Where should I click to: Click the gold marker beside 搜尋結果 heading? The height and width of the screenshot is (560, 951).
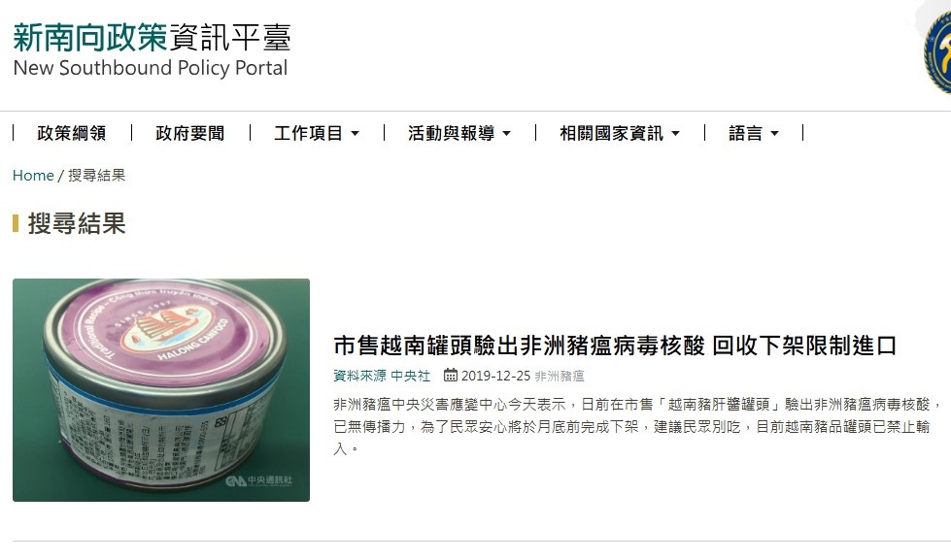tap(16, 223)
